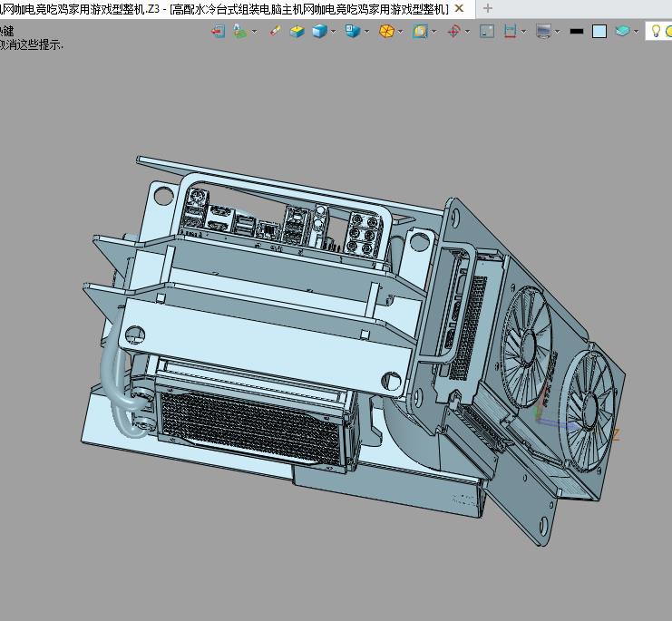Close the current document tab
Screen dimensions: 672x621
coord(461,9)
